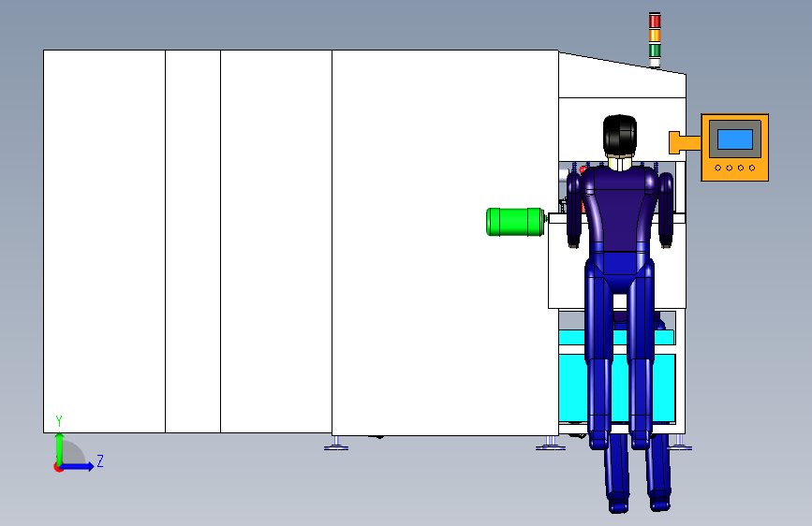Image resolution: width=812 pixels, height=526 pixels.
Task: Select the green lamp on the signal tower
Action: 655,51
